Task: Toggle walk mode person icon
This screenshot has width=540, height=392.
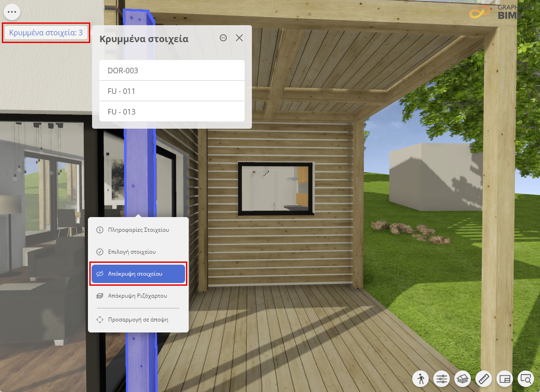Action: 420,379
